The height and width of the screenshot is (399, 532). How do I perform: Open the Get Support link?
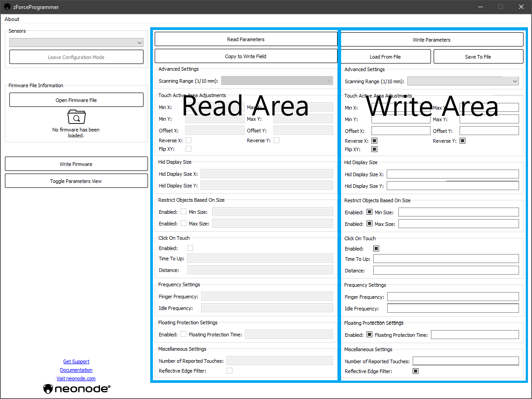point(76,361)
